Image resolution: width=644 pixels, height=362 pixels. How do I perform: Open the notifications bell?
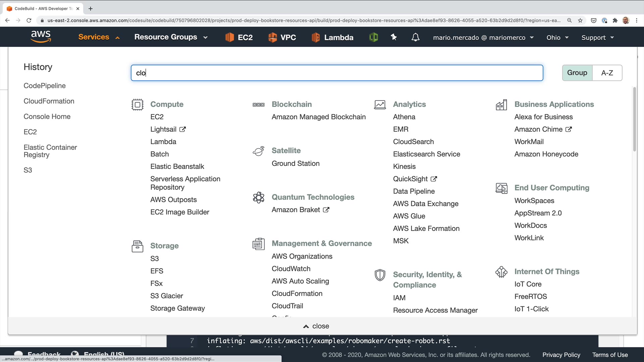click(415, 37)
